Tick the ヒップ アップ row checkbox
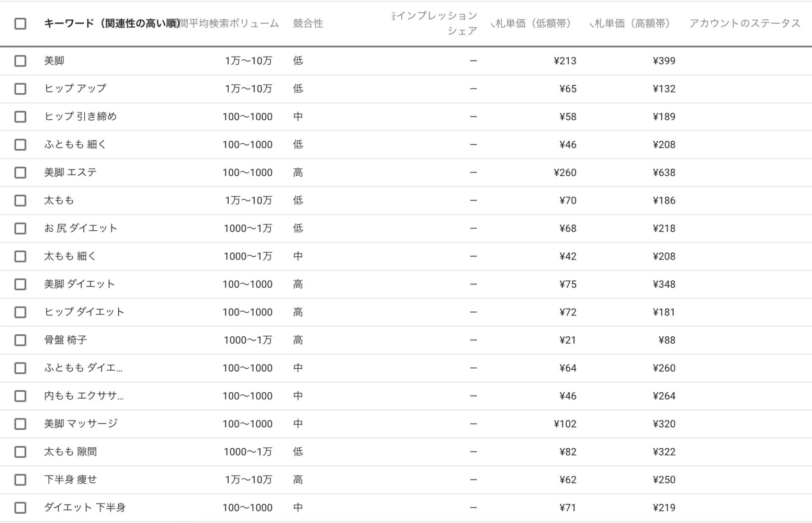The width and height of the screenshot is (812, 523). pyautogui.click(x=20, y=89)
